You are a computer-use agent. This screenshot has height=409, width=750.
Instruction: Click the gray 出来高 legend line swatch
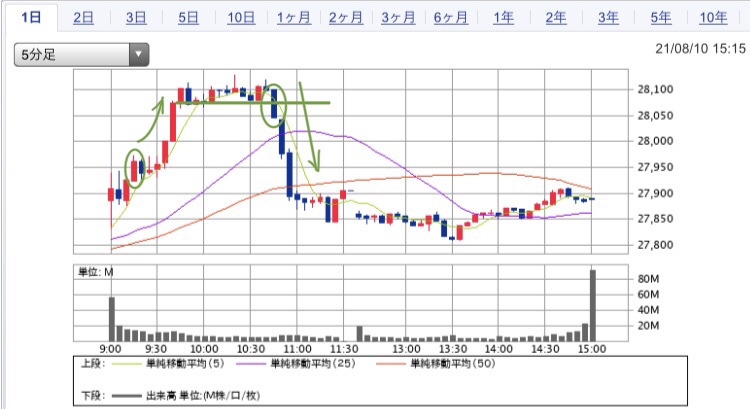click(x=127, y=396)
